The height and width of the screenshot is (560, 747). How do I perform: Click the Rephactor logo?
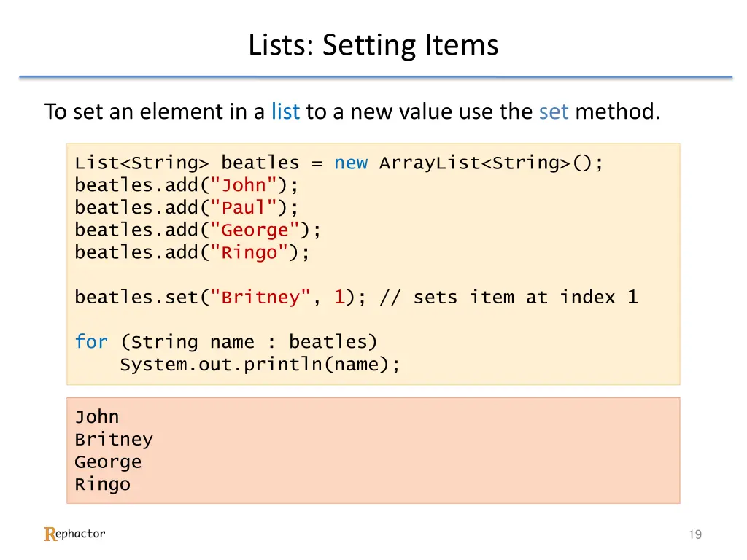coord(75,534)
